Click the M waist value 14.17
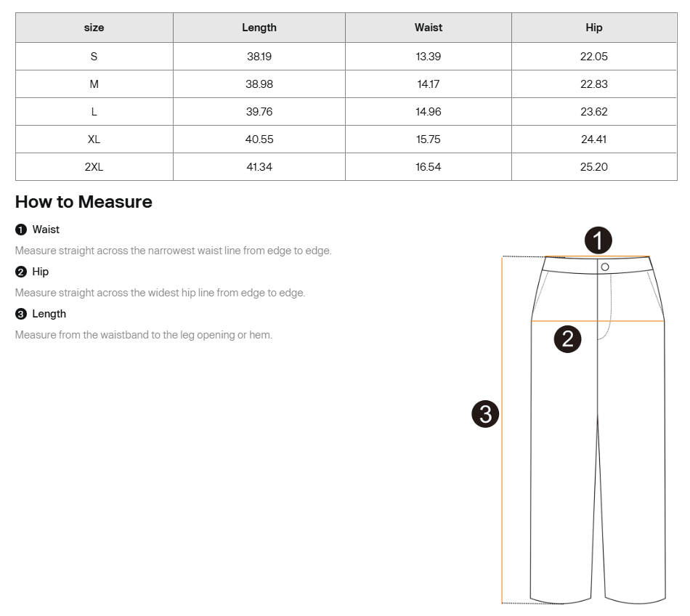Screen dimensions: 690x616 click(x=429, y=84)
